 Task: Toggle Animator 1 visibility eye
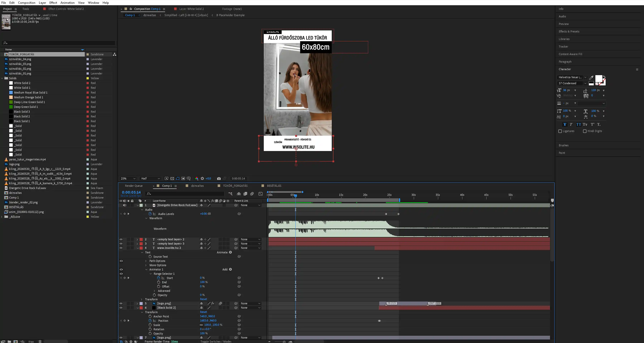coord(121,270)
